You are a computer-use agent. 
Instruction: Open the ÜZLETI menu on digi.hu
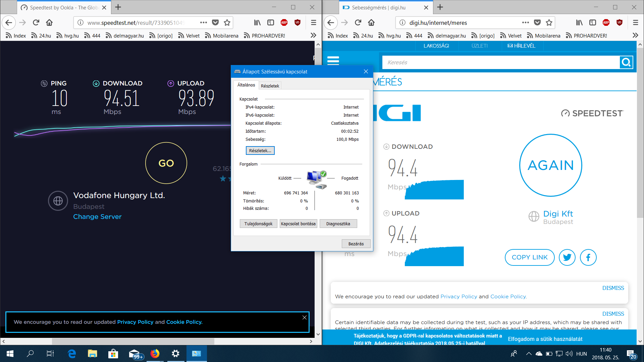479,46
